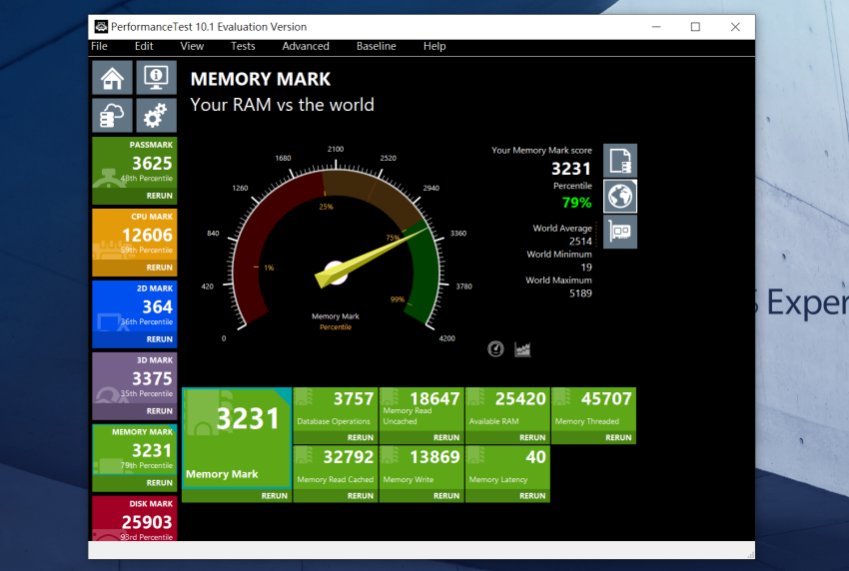Click the yellow gauge needle
This screenshot has width=849, height=571.
(371, 257)
